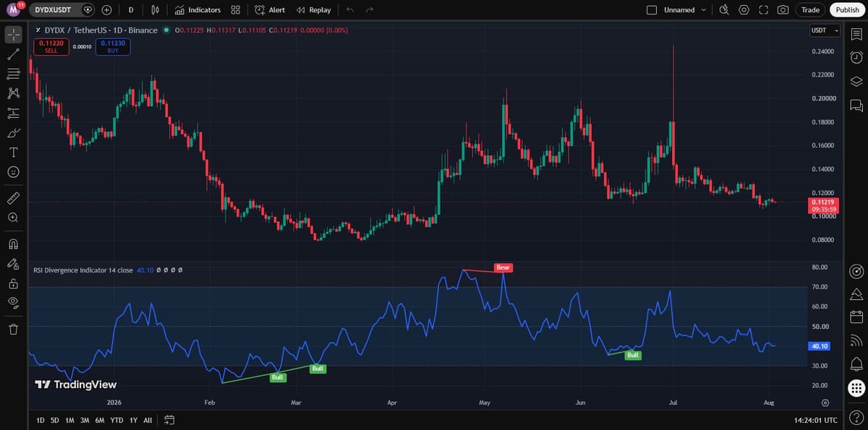
Task: Open the chats panel
Action: point(856,106)
